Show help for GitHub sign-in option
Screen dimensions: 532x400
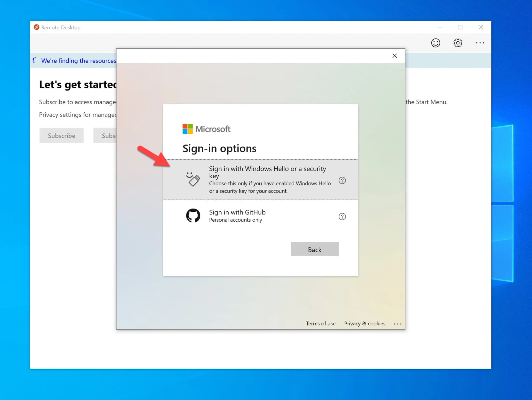[342, 217]
